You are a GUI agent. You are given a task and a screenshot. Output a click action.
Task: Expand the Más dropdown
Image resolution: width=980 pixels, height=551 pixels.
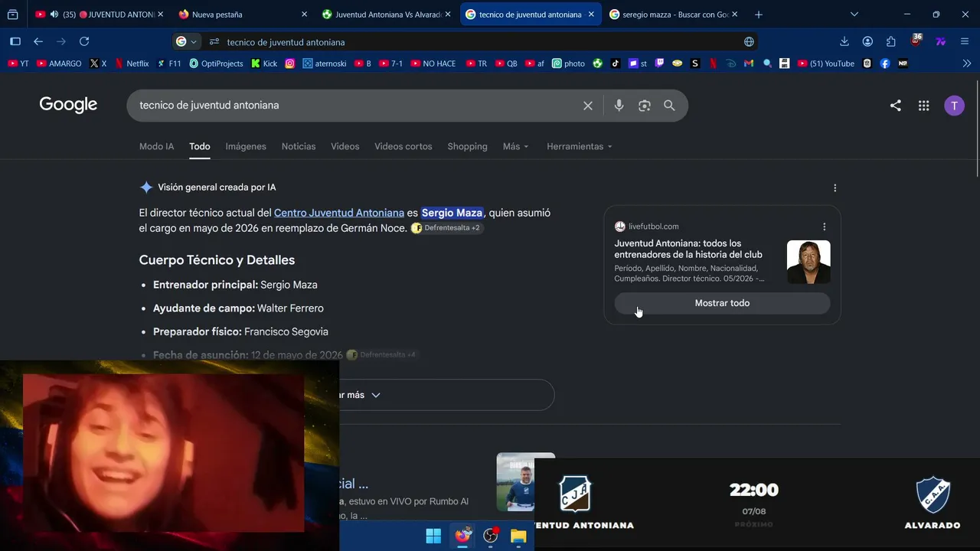515,146
